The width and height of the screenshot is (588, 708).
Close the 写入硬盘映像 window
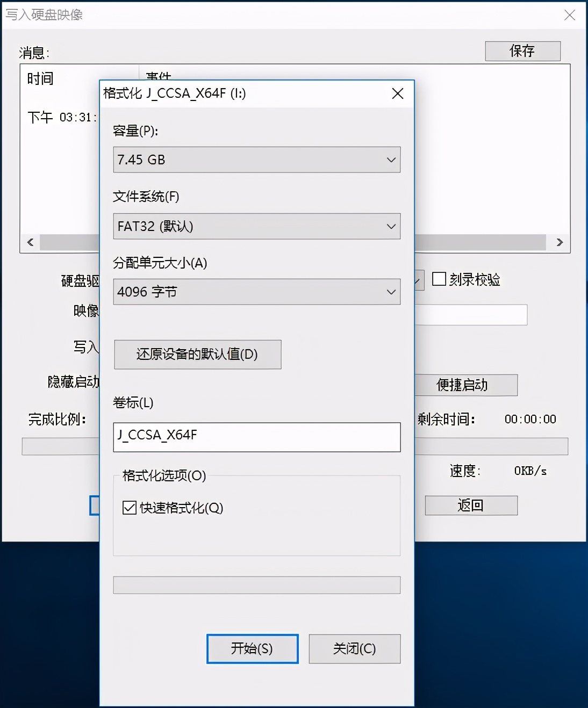coord(570,15)
